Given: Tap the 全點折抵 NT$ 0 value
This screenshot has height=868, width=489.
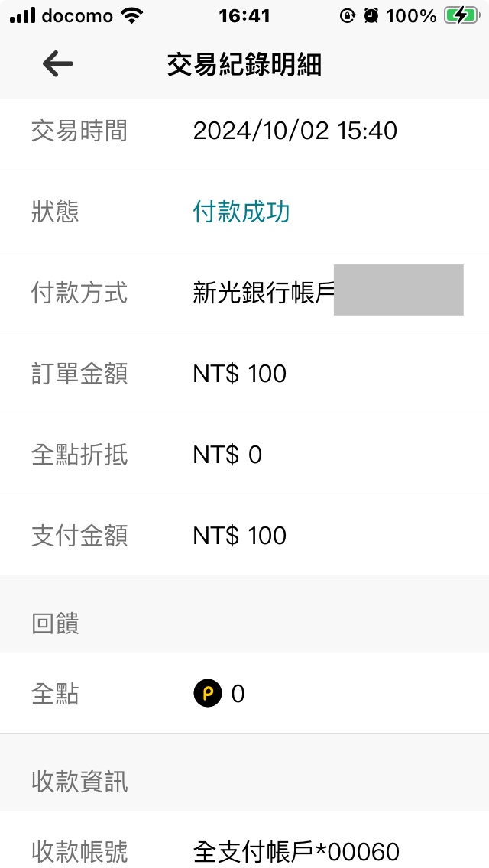Looking at the screenshot, I should (x=227, y=455).
